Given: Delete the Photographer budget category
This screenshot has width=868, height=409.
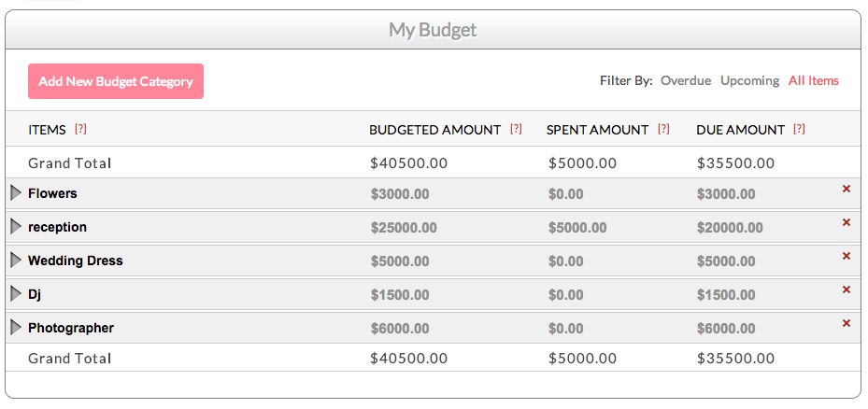Looking at the screenshot, I should 847,323.
